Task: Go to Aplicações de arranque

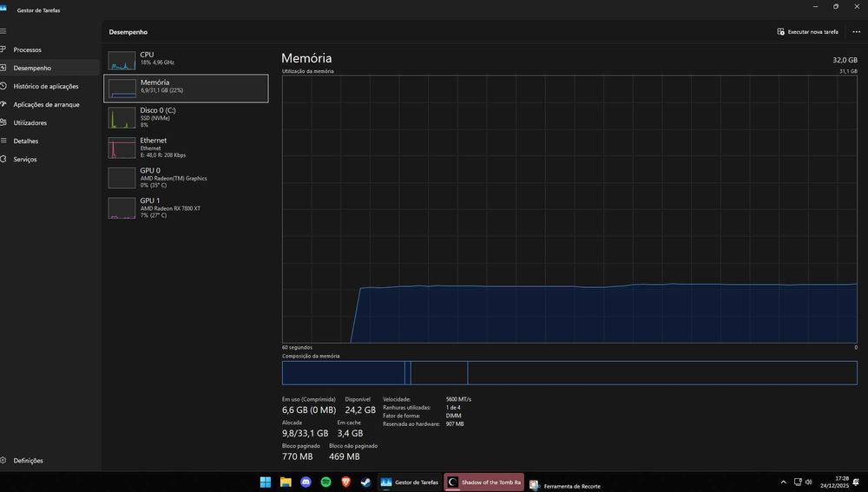Action: (x=49, y=105)
